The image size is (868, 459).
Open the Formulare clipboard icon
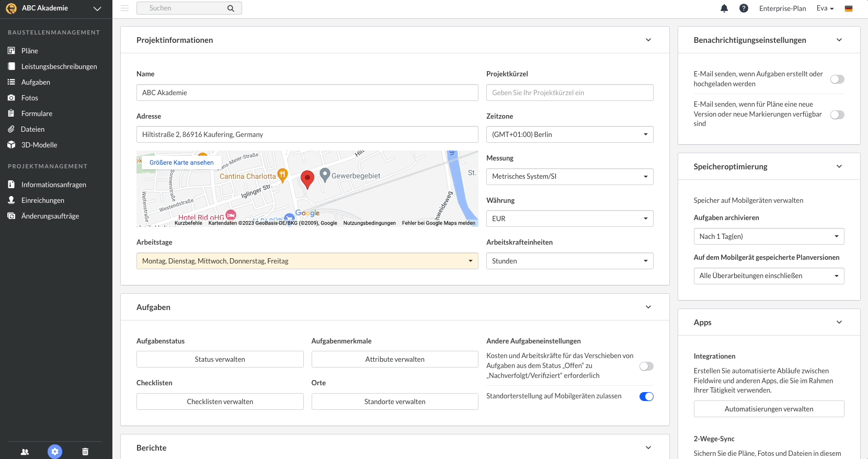11,113
